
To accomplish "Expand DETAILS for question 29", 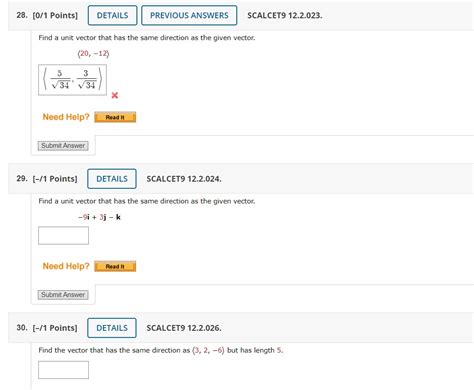I will (x=112, y=179).
